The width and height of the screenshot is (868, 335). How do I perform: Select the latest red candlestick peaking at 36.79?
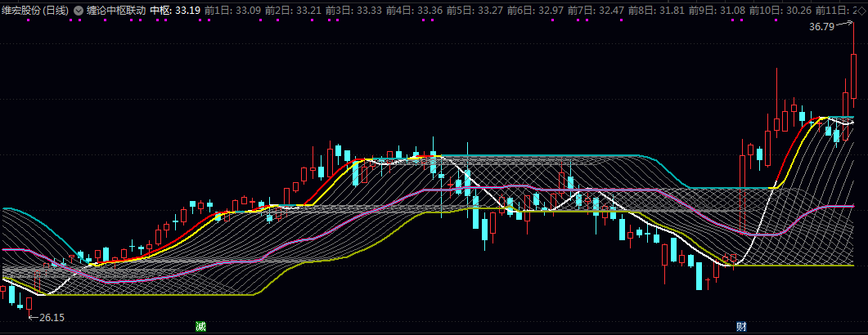pyautogui.click(x=853, y=64)
